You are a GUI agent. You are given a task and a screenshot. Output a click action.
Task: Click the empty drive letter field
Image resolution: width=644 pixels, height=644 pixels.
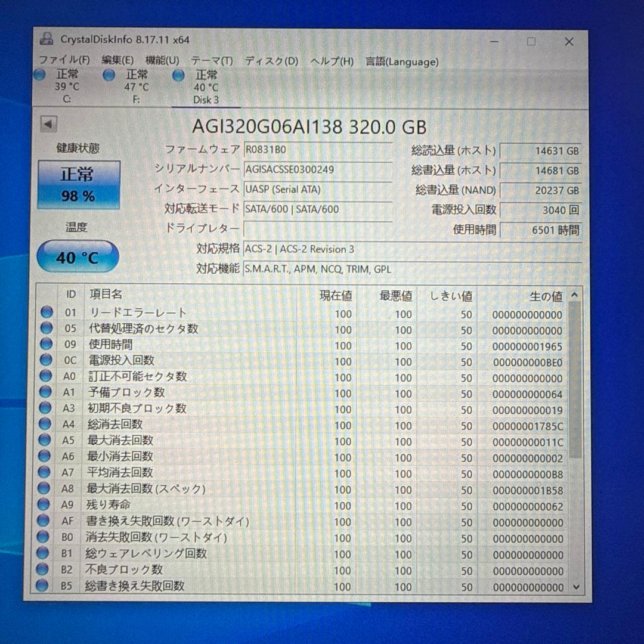click(x=318, y=228)
